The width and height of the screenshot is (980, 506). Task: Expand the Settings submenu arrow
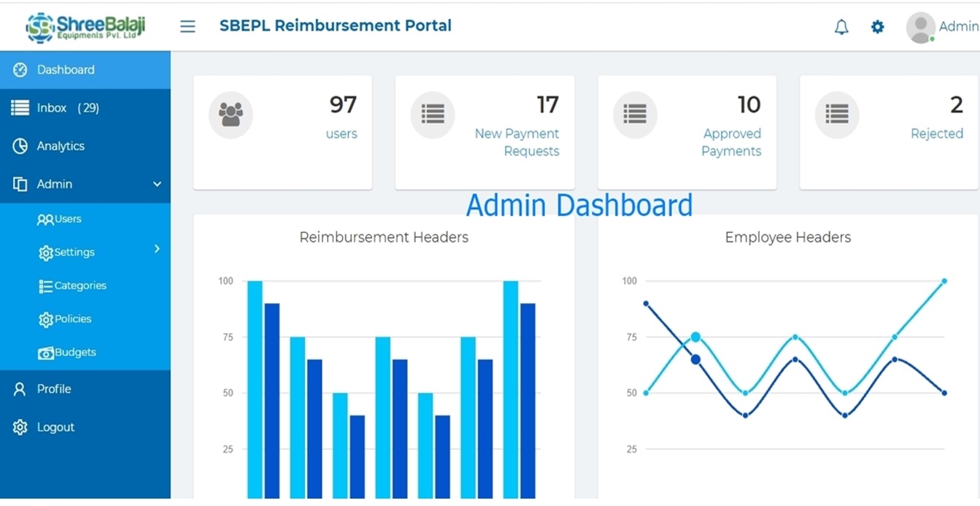[157, 250]
